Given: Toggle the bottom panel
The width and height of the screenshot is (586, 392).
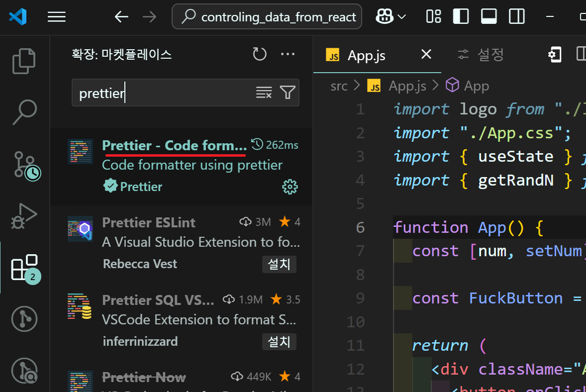Looking at the screenshot, I should (x=489, y=16).
